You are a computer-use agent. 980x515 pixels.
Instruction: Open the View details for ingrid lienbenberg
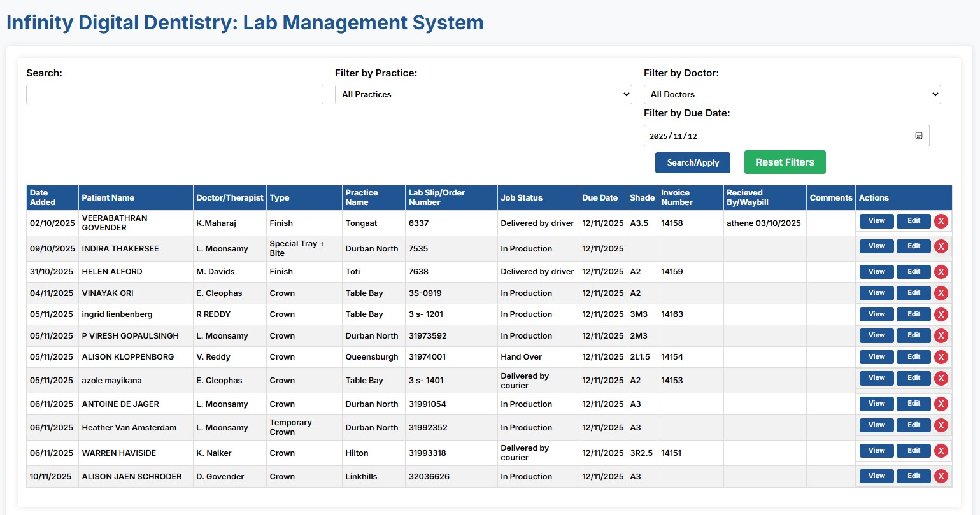pos(876,314)
